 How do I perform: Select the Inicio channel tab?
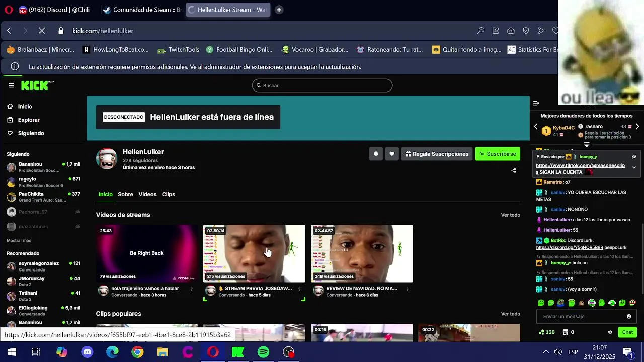point(106,194)
